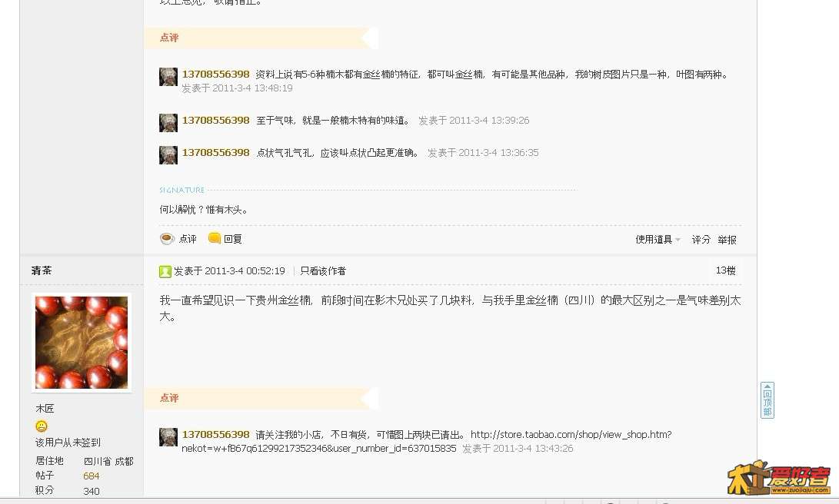The width and height of the screenshot is (839, 504).
Task: Open commenter avatar beside 13:39:26 comment
Action: click(168, 123)
